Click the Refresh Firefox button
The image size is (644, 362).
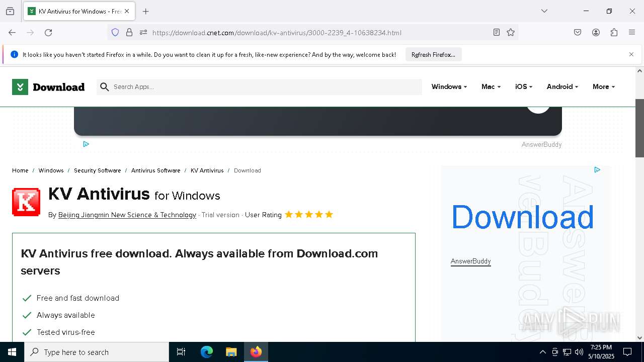pyautogui.click(x=433, y=55)
